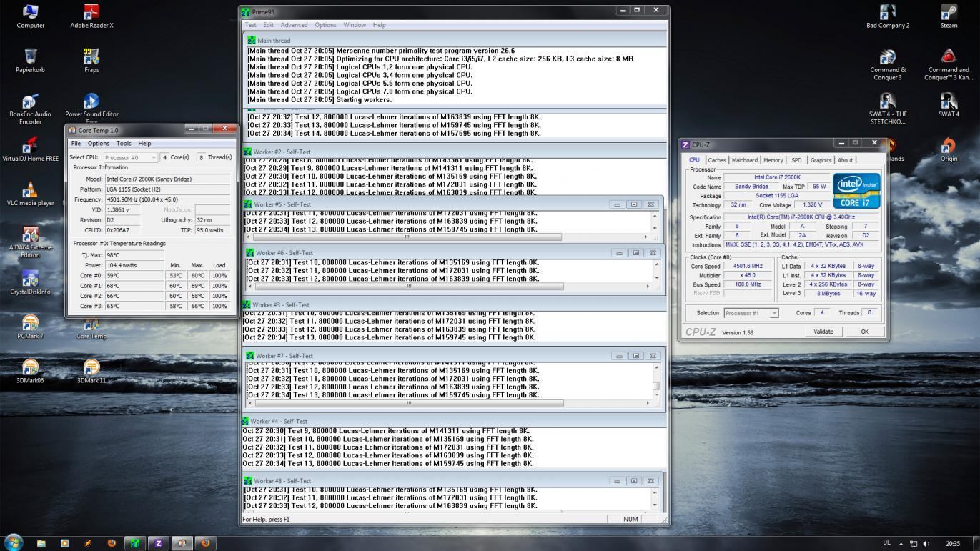Switch to the Graphics tab in CPU-Z
The width and height of the screenshot is (980, 551).
pos(821,160)
